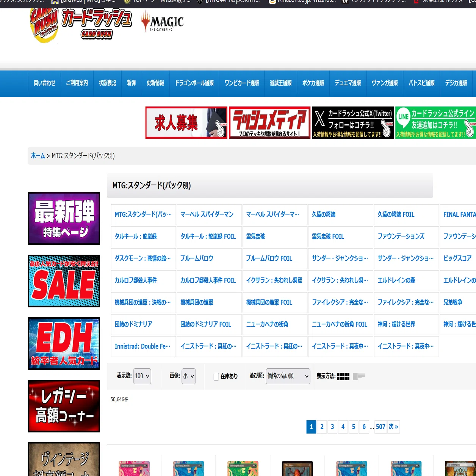Open the ヴィンテージ sidebar banner
Image resolution: width=476 pixels, height=476 pixels.
pyautogui.click(x=64, y=459)
